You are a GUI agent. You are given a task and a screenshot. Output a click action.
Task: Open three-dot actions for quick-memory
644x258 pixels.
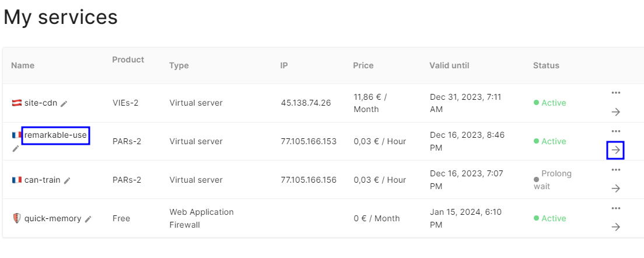[615, 208]
